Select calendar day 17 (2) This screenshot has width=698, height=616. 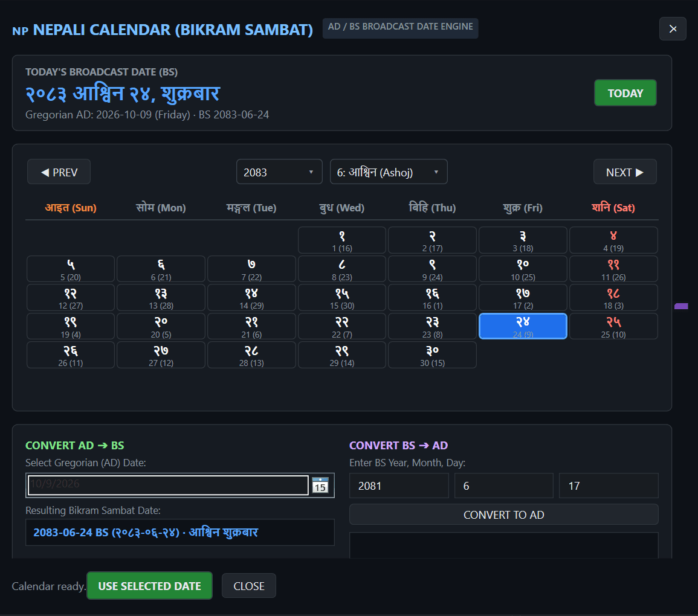523,298
